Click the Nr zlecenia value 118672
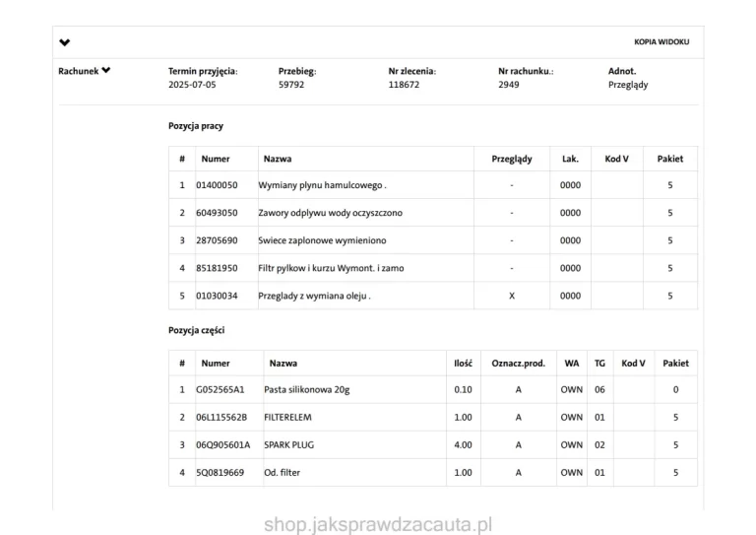Screen dimensions: 756x535 pos(404,86)
